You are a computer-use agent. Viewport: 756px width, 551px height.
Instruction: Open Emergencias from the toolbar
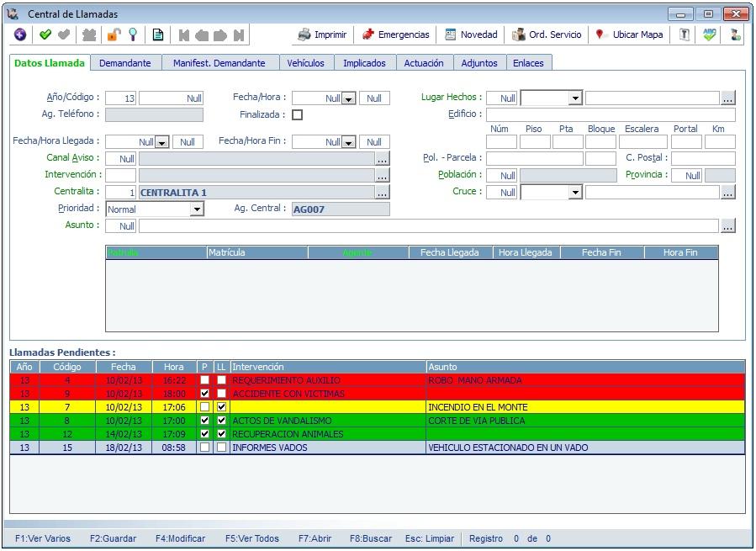(x=396, y=34)
